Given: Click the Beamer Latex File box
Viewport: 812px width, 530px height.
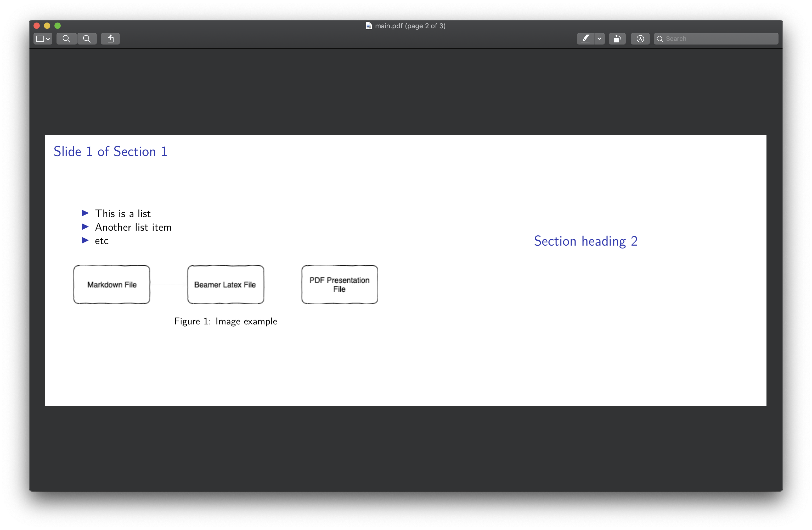Looking at the screenshot, I should coord(225,284).
